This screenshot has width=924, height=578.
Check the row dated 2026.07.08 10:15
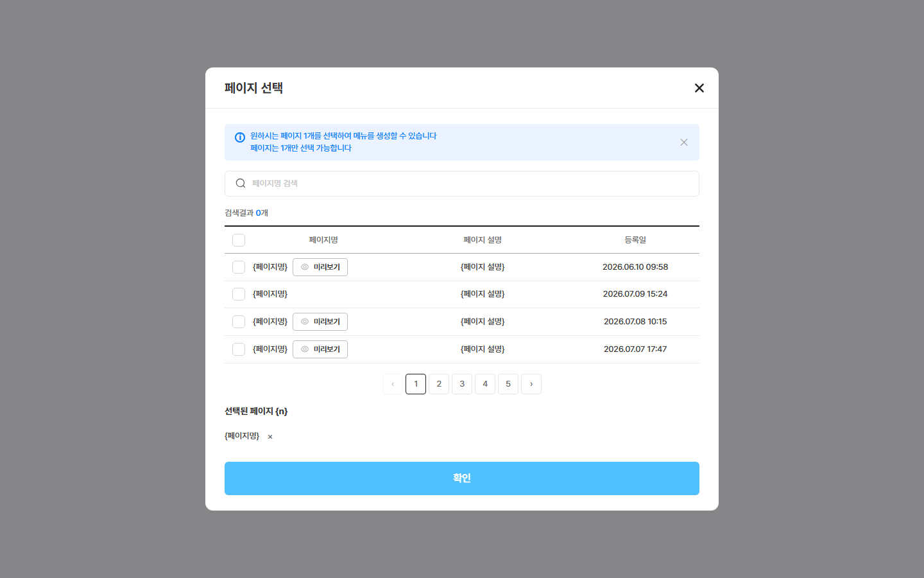239,322
